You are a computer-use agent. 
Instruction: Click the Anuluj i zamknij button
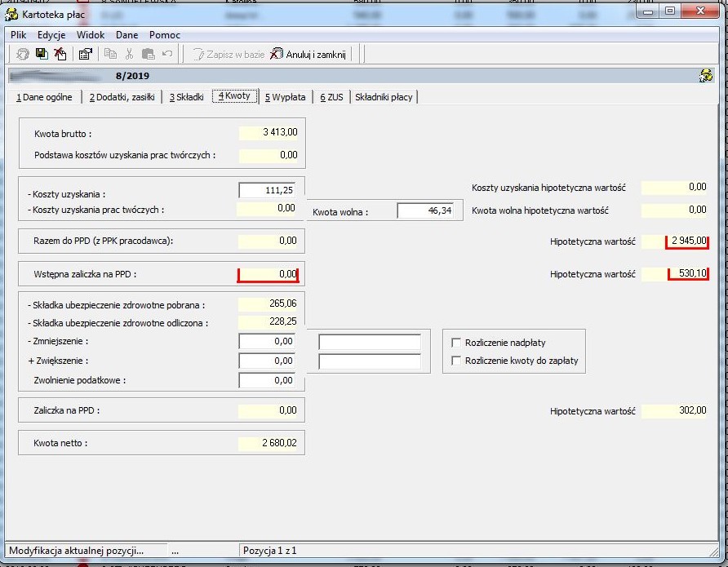coord(309,55)
